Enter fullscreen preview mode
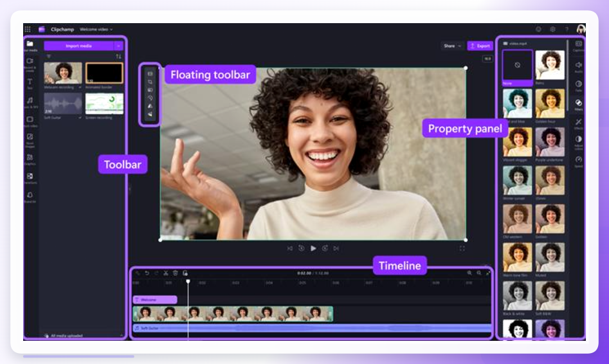Image resolution: width=609 pixels, height=364 pixels. point(462,248)
